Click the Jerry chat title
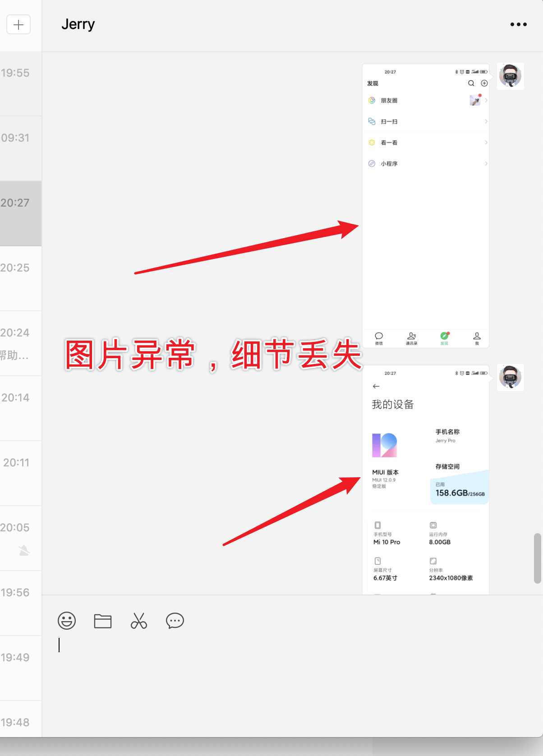 click(78, 24)
